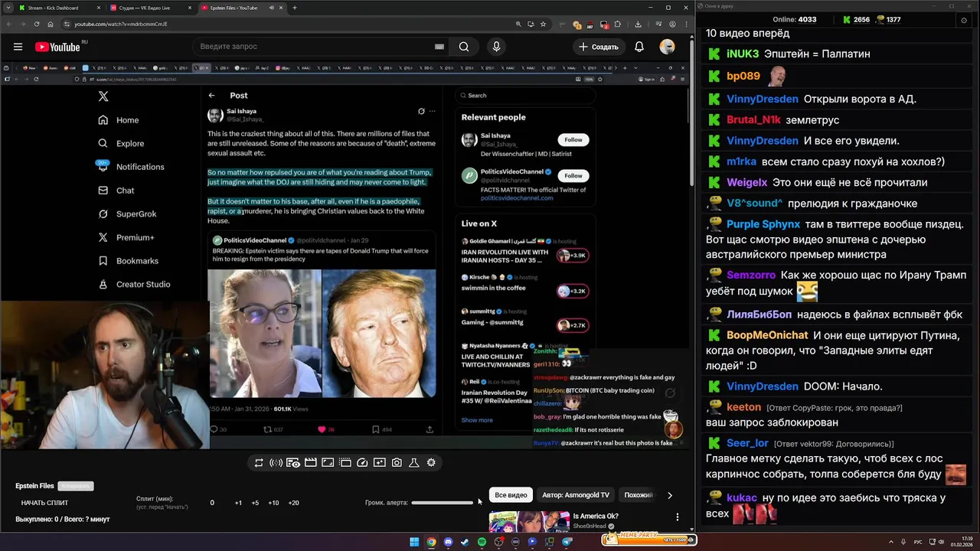
Task: Click the clapperboard icon in player toolbar
Action: tap(310, 462)
